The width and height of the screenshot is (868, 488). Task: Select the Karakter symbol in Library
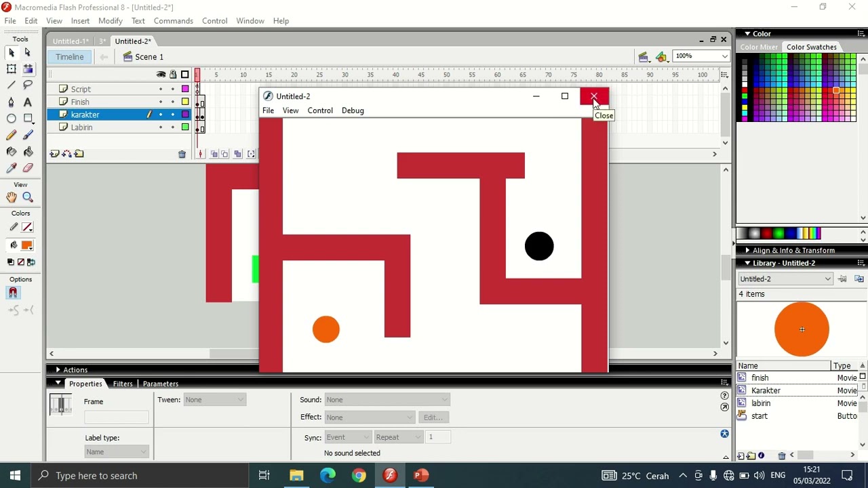766,390
